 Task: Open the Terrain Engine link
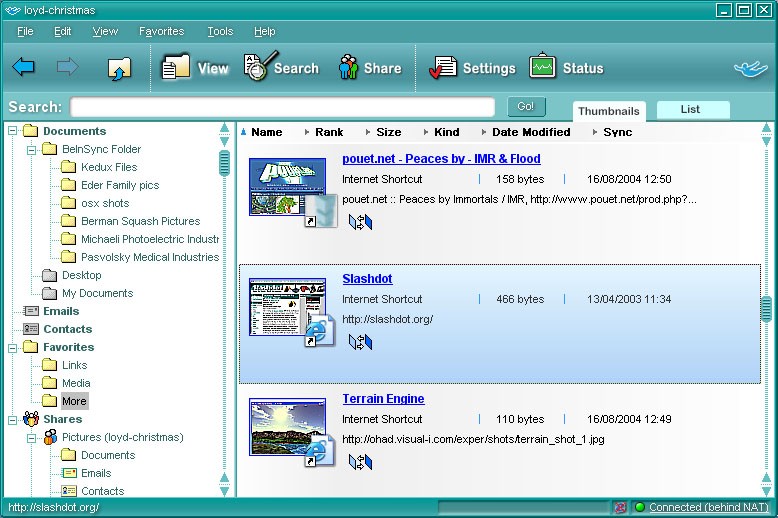[x=383, y=399]
